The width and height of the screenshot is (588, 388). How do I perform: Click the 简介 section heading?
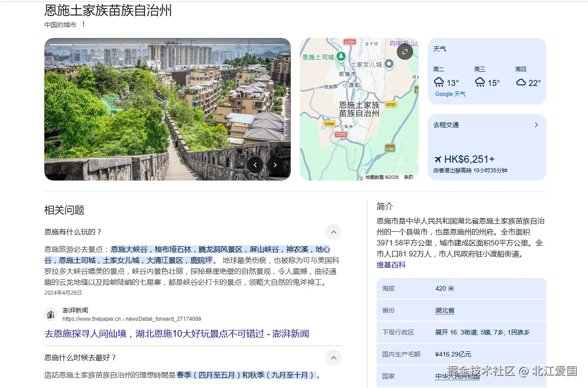[x=385, y=207]
